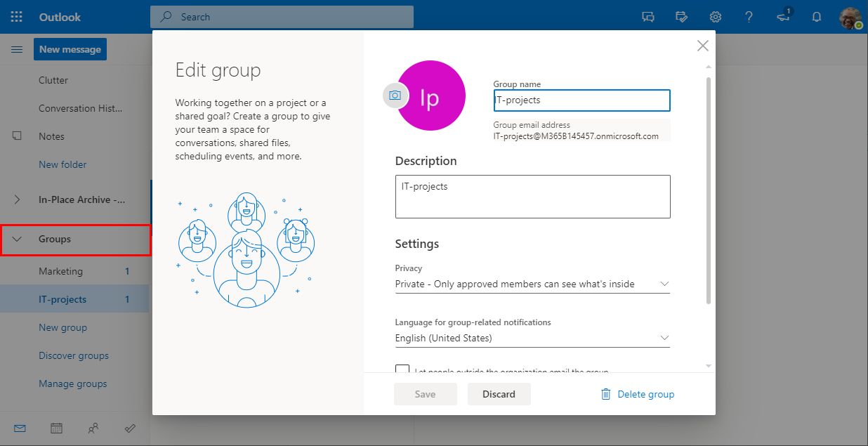
Task: Select the Marketing group
Action: coord(60,271)
